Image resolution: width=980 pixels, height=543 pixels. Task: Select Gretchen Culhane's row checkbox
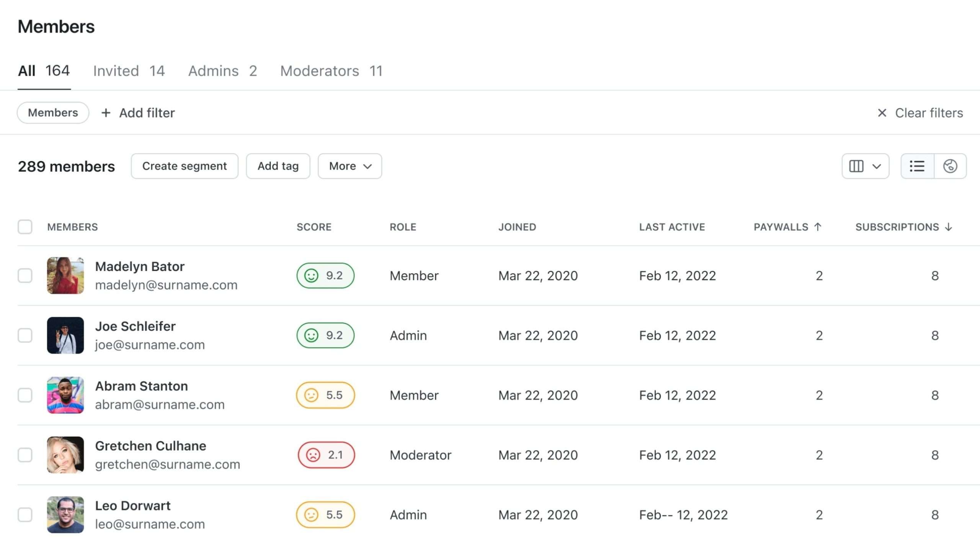(25, 455)
